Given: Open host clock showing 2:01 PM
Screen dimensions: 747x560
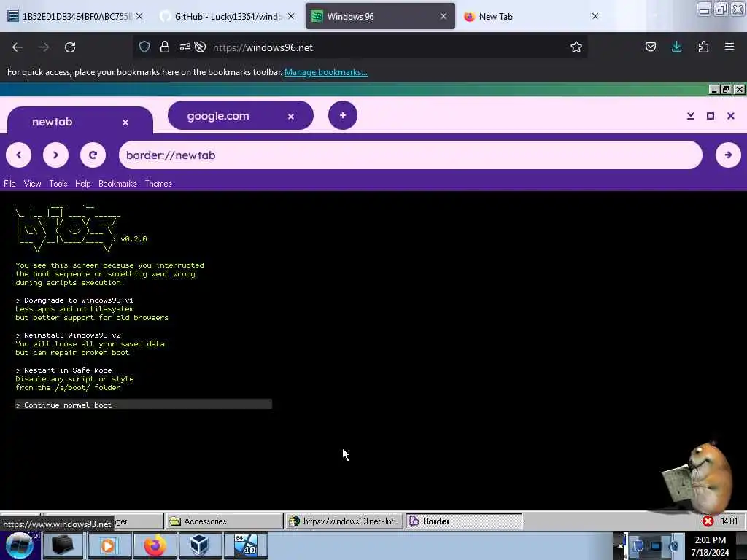Looking at the screenshot, I should click(711, 546).
